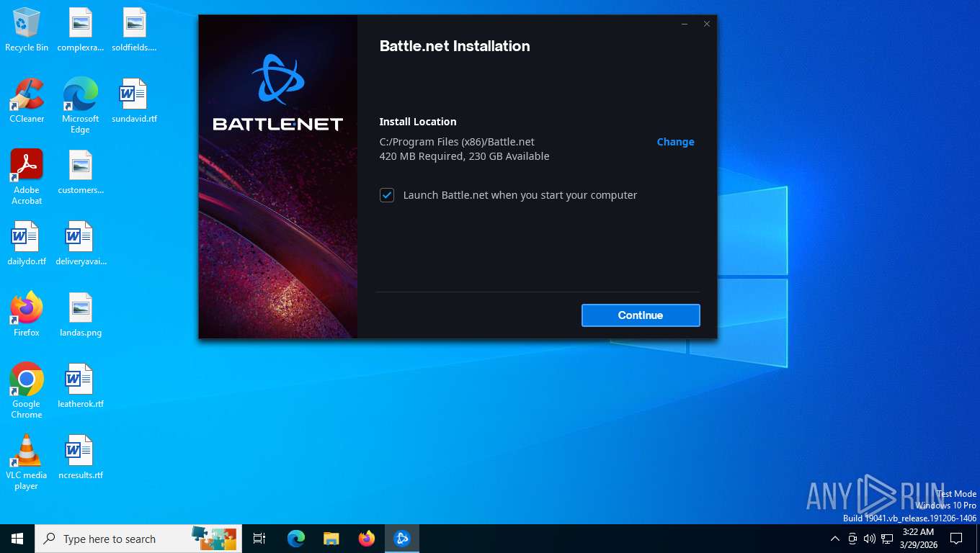Open Task View from the taskbar
Screen dimensions: 980x553
[x=259, y=539]
